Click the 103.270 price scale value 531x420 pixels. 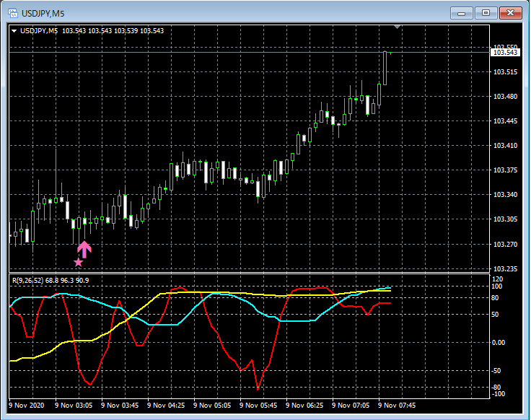coord(505,244)
